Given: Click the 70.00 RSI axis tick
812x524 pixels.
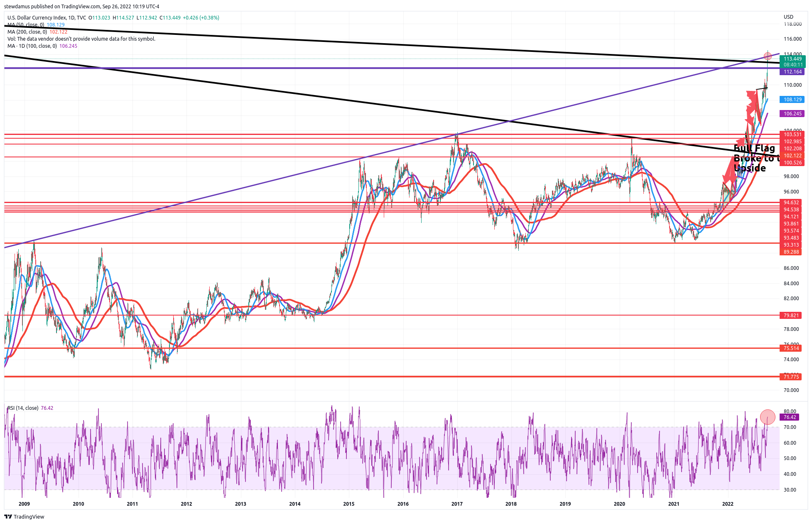Looking at the screenshot, I should pyautogui.click(x=790, y=427).
